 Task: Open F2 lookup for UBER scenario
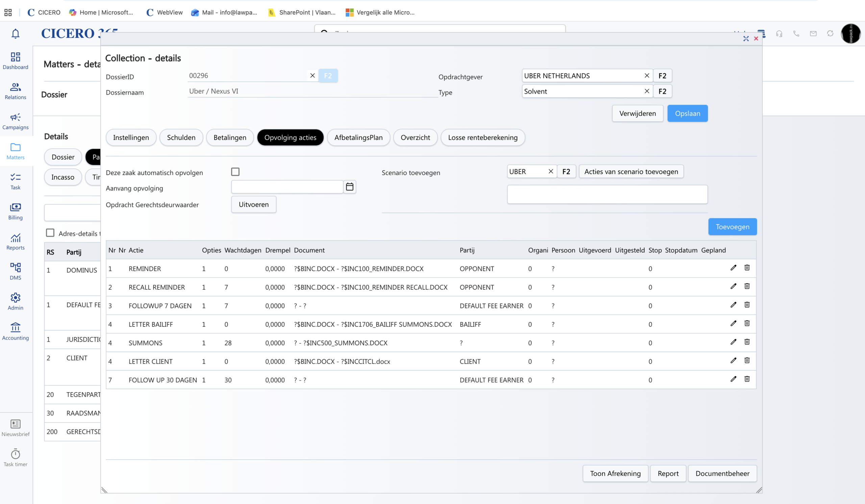[566, 172]
